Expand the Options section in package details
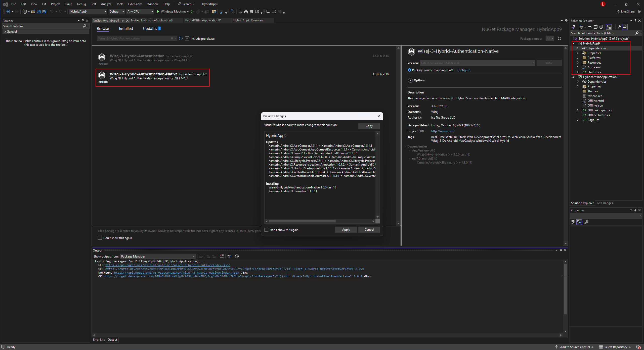The width and height of the screenshot is (644, 350). 410,80
